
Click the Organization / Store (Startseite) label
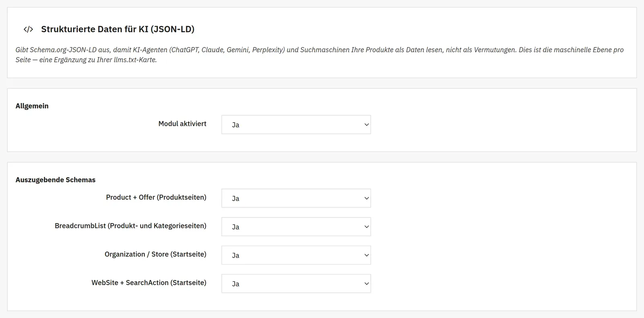coord(155,254)
